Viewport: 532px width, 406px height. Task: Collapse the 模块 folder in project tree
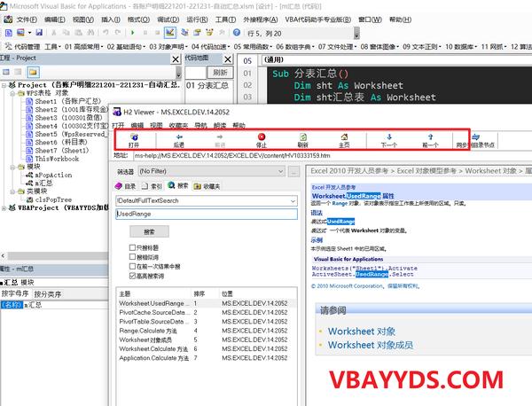pos(12,167)
